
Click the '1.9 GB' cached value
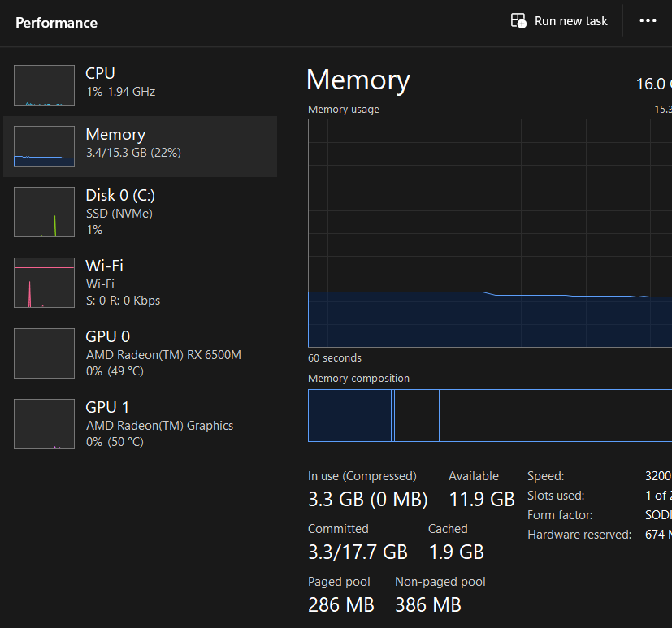[456, 552]
